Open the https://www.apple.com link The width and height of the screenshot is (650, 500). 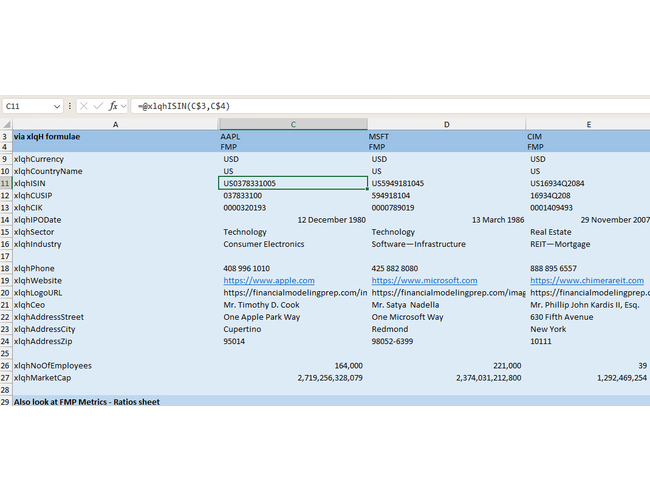pyautogui.click(x=269, y=281)
